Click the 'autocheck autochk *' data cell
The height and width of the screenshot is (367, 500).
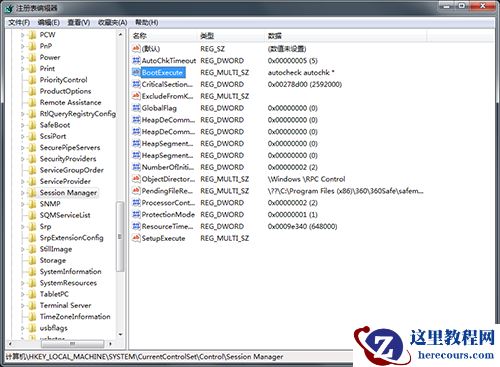click(x=301, y=72)
